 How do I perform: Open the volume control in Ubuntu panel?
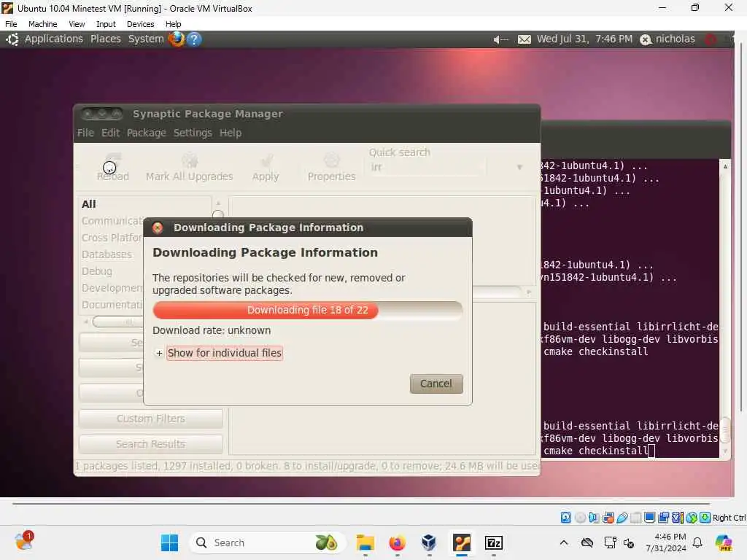[500, 39]
